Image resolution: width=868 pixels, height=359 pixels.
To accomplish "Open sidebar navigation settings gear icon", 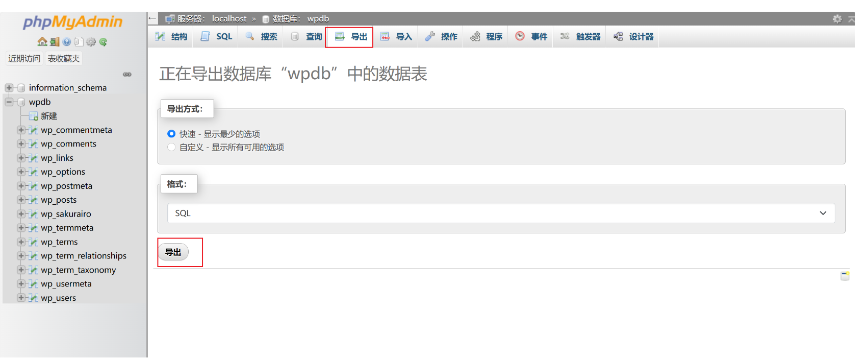I will pyautogui.click(x=91, y=42).
